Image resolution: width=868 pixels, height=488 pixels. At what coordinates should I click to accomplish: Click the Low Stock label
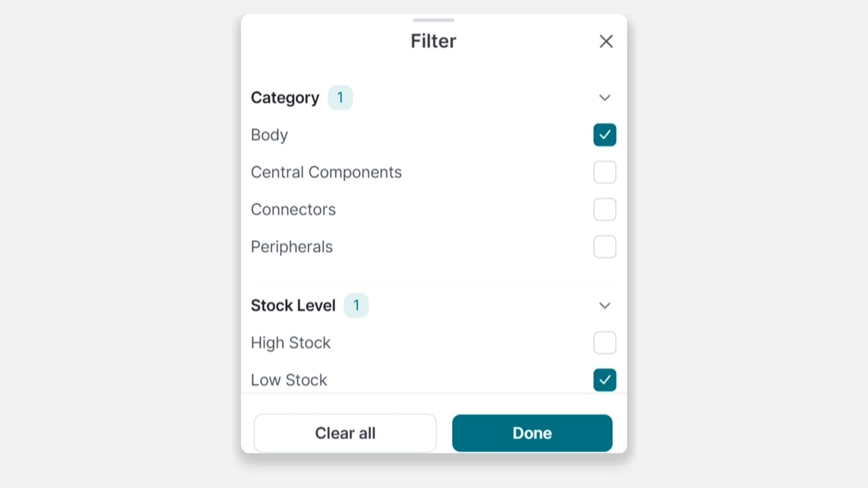tap(289, 380)
